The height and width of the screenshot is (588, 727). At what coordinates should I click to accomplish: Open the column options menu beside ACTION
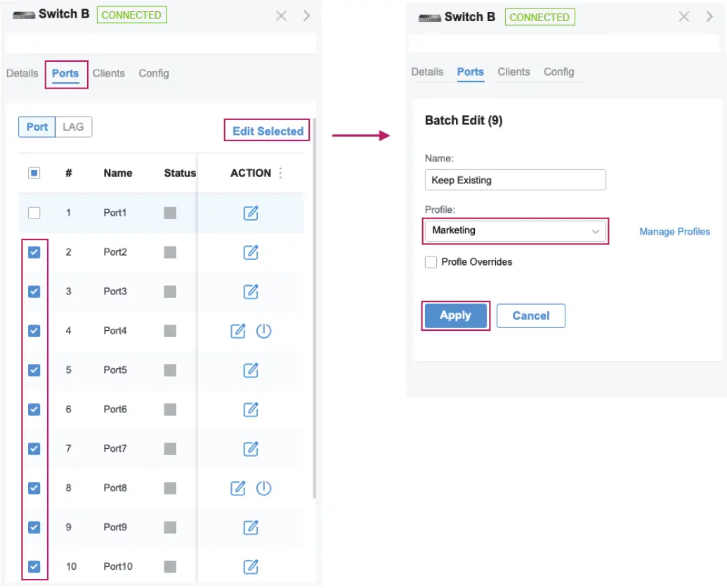pos(281,173)
